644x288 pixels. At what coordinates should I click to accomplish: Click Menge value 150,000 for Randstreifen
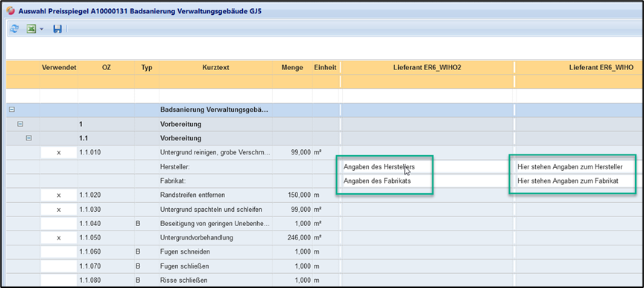click(300, 195)
